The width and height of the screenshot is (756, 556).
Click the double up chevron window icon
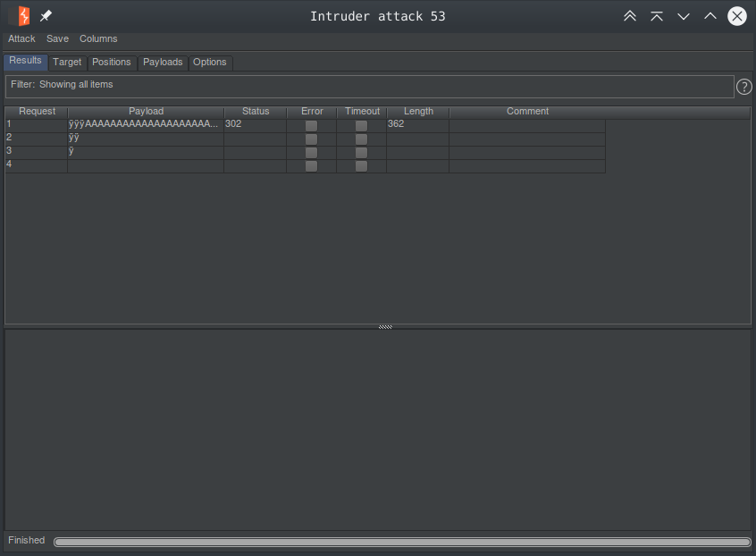[x=630, y=16]
